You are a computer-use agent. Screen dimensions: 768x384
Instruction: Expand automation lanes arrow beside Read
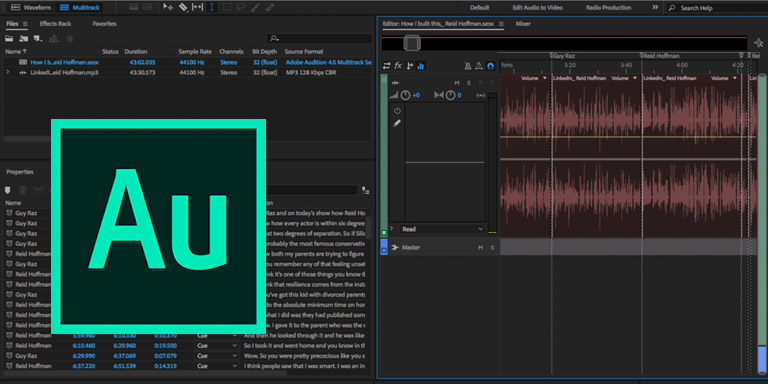tap(392, 228)
